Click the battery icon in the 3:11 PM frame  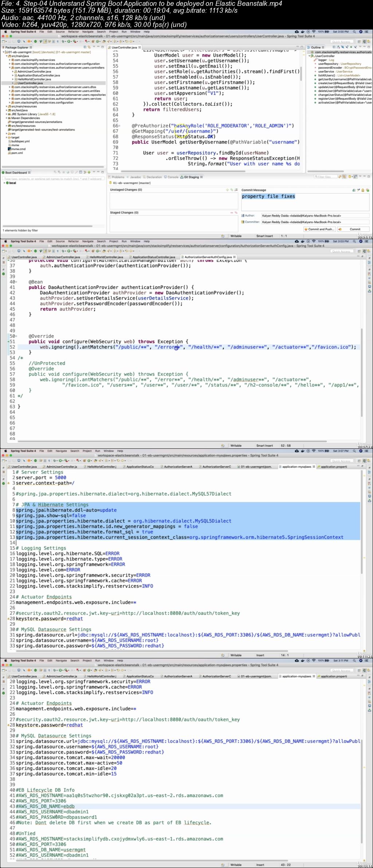pyautogui.click(x=327, y=661)
